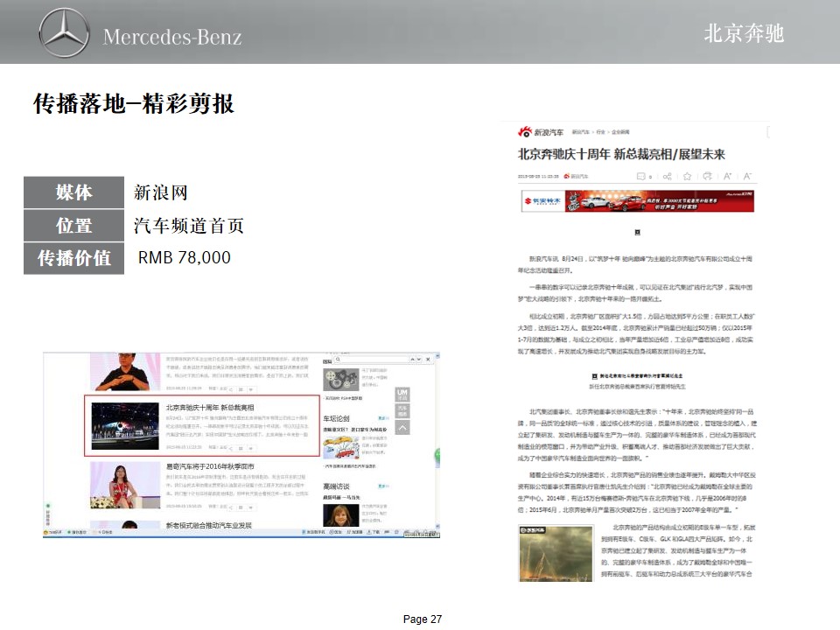Click the Sina Auto logo above the article
Viewport: 840px width, 630px height.
pos(540,132)
